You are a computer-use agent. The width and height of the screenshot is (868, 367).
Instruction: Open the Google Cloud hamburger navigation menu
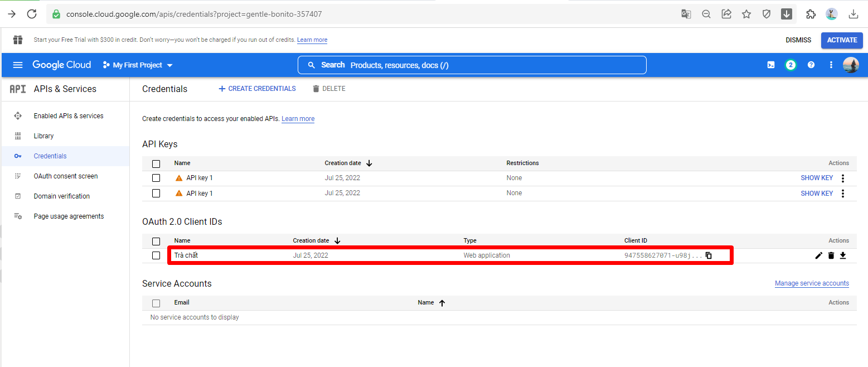point(18,65)
